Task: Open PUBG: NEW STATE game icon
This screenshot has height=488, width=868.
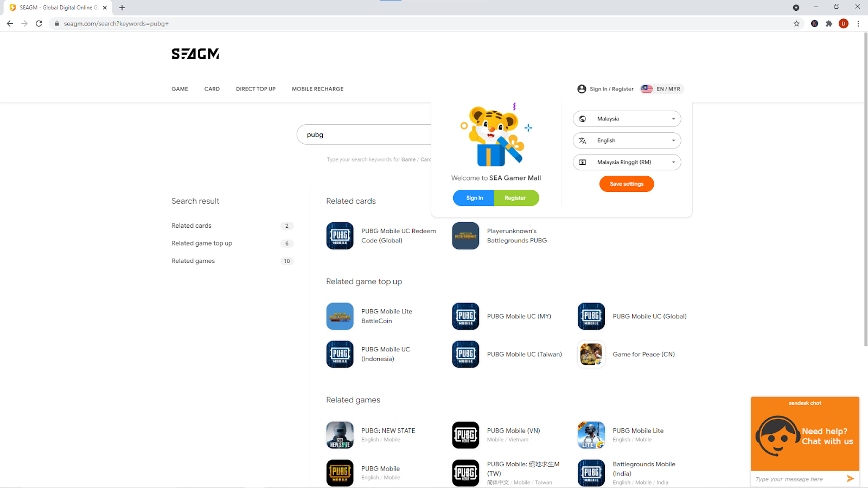Action: coord(340,435)
